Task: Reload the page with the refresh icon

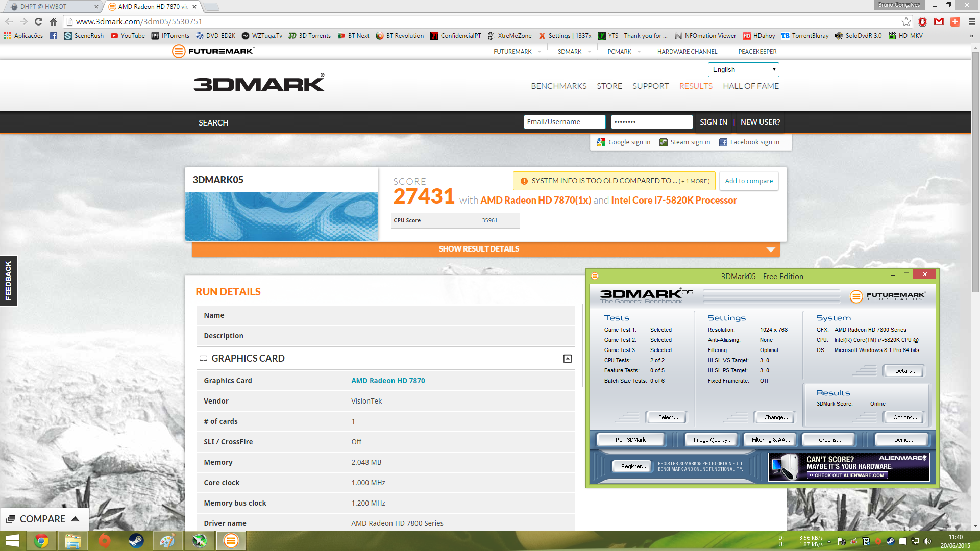Action: coord(38,21)
